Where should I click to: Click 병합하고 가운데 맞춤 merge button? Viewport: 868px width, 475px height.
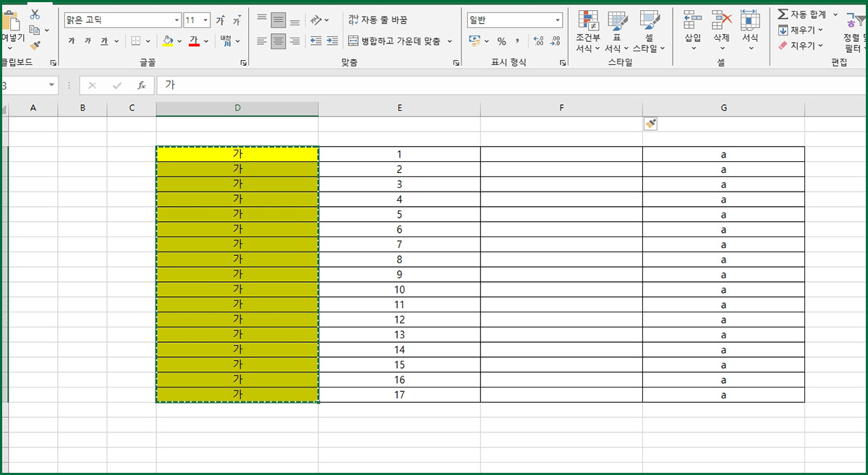(x=395, y=41)
